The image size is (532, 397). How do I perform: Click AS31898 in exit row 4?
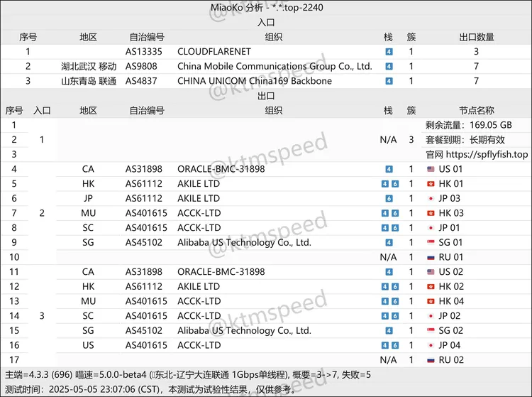pos(143,169)
